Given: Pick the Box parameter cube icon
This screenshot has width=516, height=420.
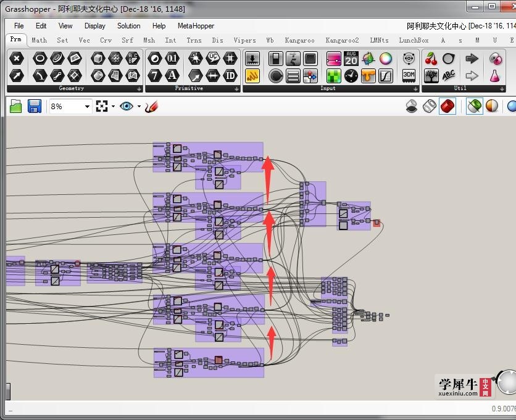Looking at the screenshot, I should [x=98, y=59].
